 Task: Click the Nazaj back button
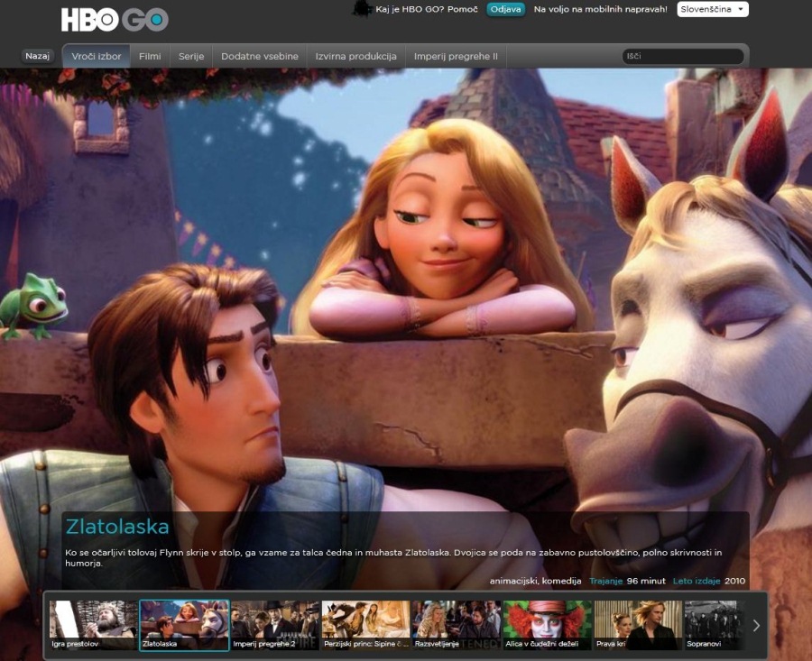(x=37, y=56)
